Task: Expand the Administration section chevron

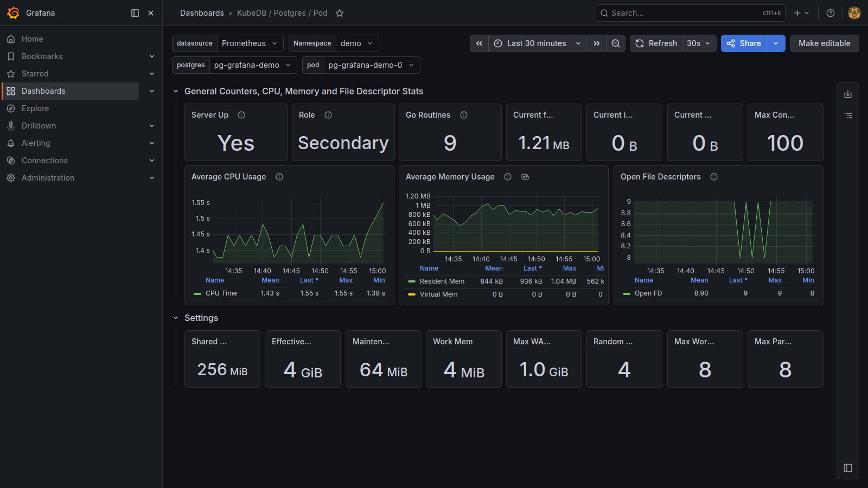Action: pos(152,178)
